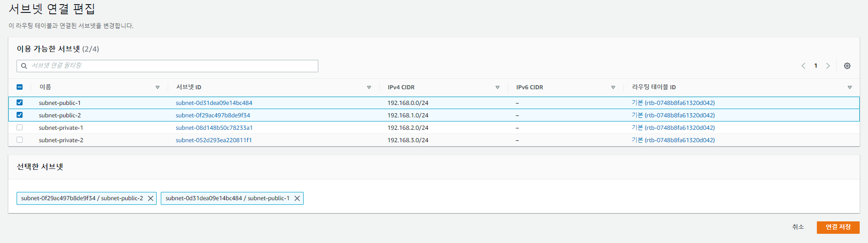Sort by 서브넷 ID column arrow
This screenshot has height=243, width=868.
369,87
